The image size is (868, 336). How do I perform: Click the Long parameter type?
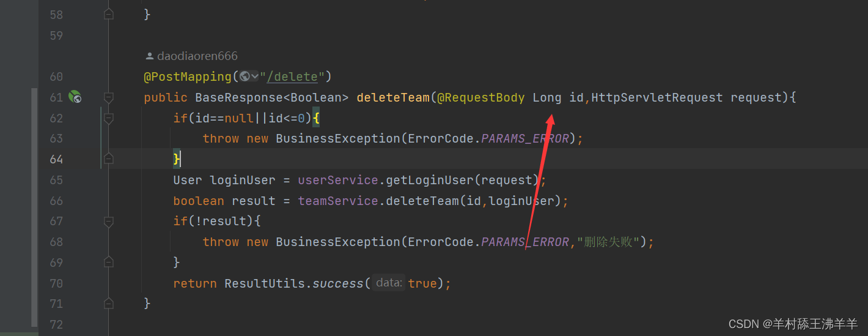(547, 97)
